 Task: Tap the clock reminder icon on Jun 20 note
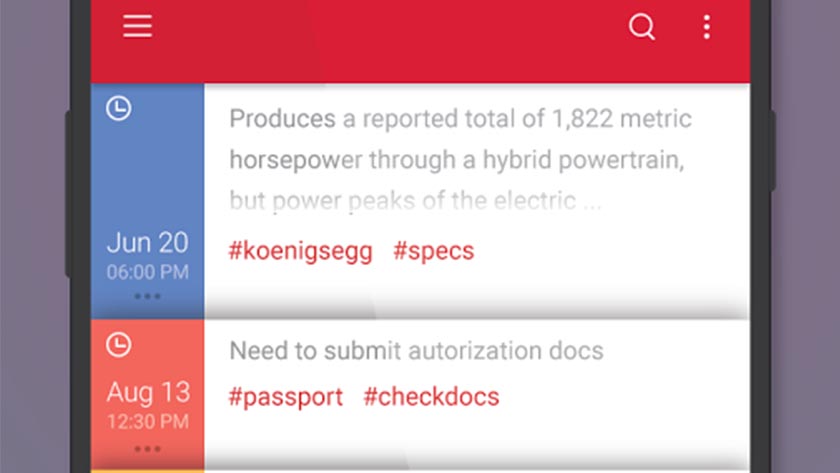click(118, 108)
